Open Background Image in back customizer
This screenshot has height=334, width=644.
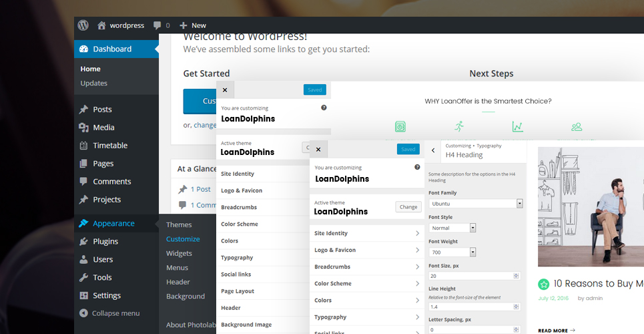[263, 325]
